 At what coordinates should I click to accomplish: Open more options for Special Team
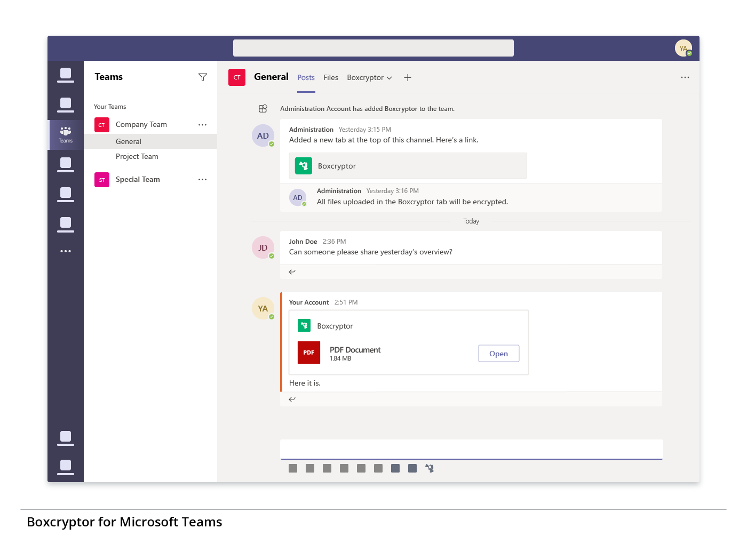click(x=203, y=180)
